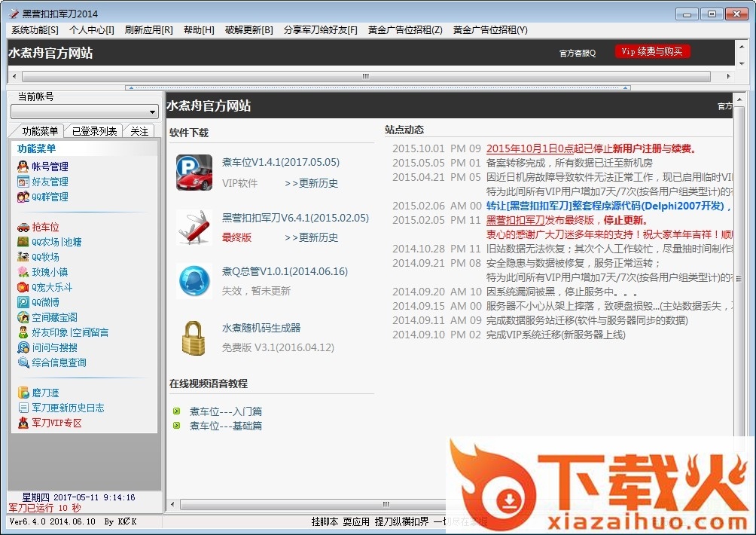Click top banner vertical scroll down arrow
This screenshot has height=535, width=756.
coord(742,63)
